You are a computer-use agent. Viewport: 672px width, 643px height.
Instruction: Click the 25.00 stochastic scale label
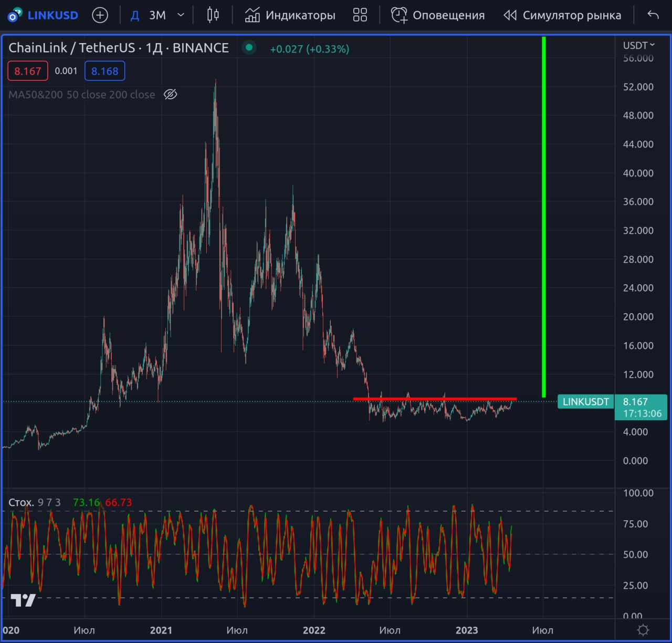(636, 585)
